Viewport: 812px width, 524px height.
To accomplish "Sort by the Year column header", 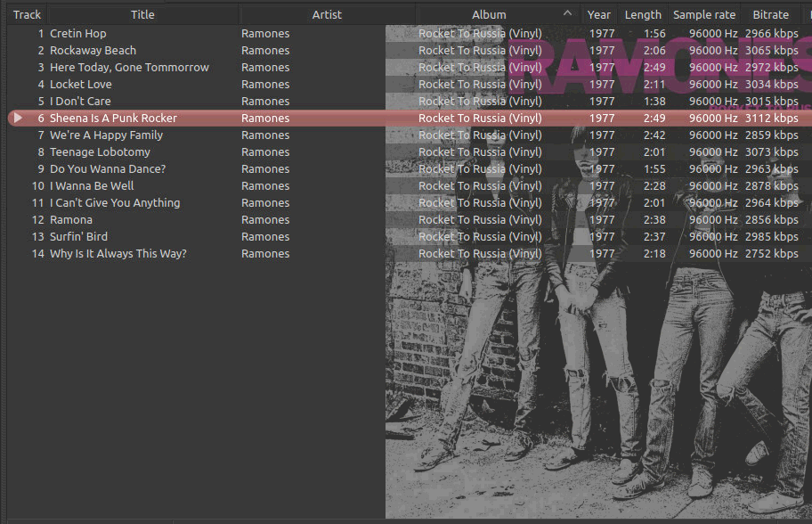I will click(x=599, y=15).
